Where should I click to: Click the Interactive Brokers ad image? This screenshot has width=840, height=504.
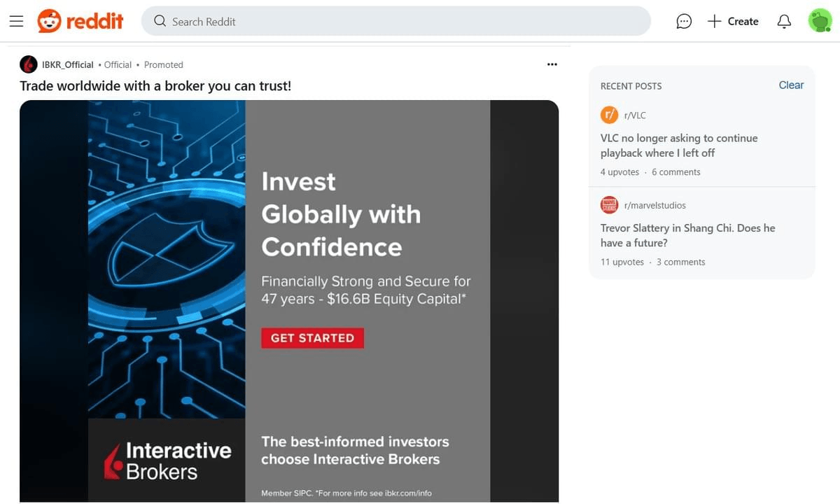pyautogui.click(x=289, y=301)
